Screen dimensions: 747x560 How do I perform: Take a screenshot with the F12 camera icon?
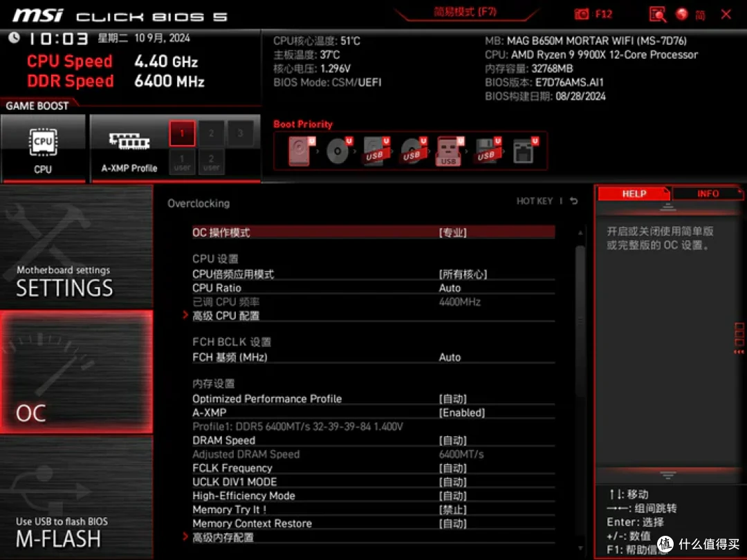(593, 15)
